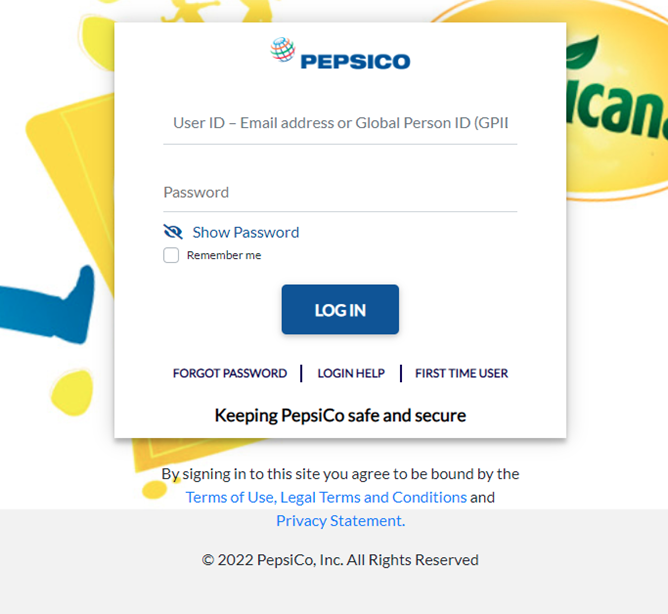This screenshot has height=614, width=668.
Task: Click the Keeping PepsiCo safe and secure heading
Action: 340,415
